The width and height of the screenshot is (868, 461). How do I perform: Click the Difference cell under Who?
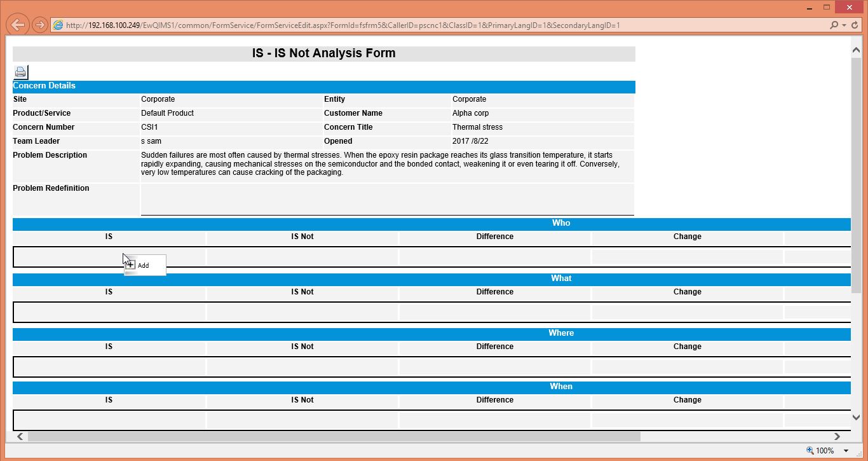(x=495, y=257)
